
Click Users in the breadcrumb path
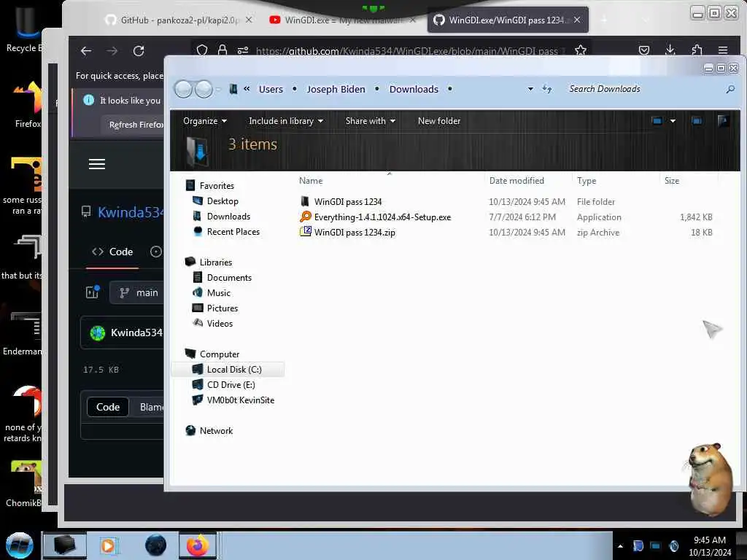click(271, 89)
